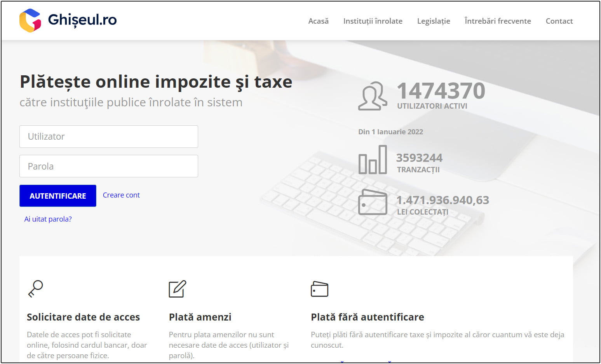The image size is (601, 364).
Task: View Întrebări frecvente page
Action: (x=497, y=21)
